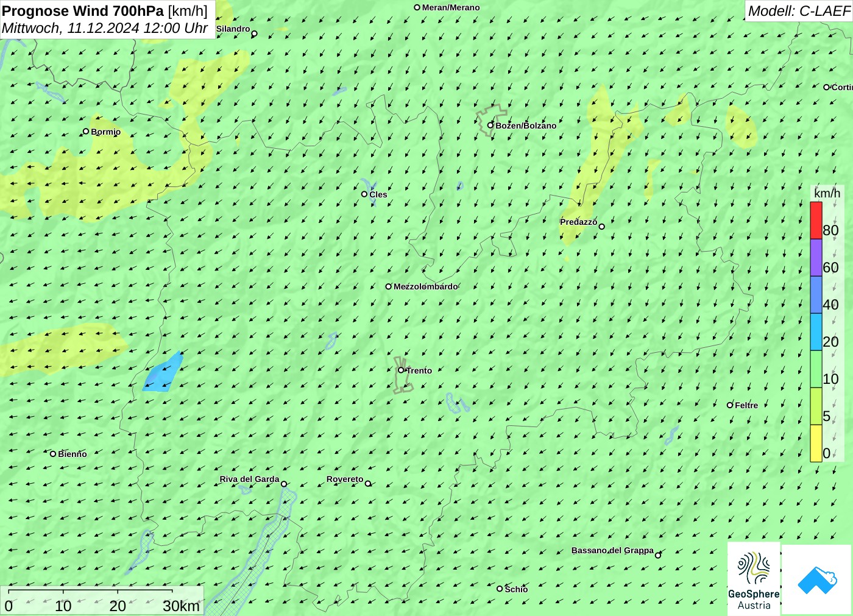Click the GeoSphere Austria logo
853x616 pixels.
[754, 579]
